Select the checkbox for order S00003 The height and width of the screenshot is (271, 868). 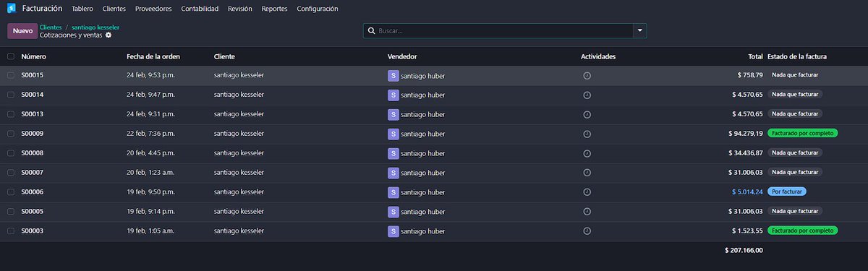[x=11, y=231]
